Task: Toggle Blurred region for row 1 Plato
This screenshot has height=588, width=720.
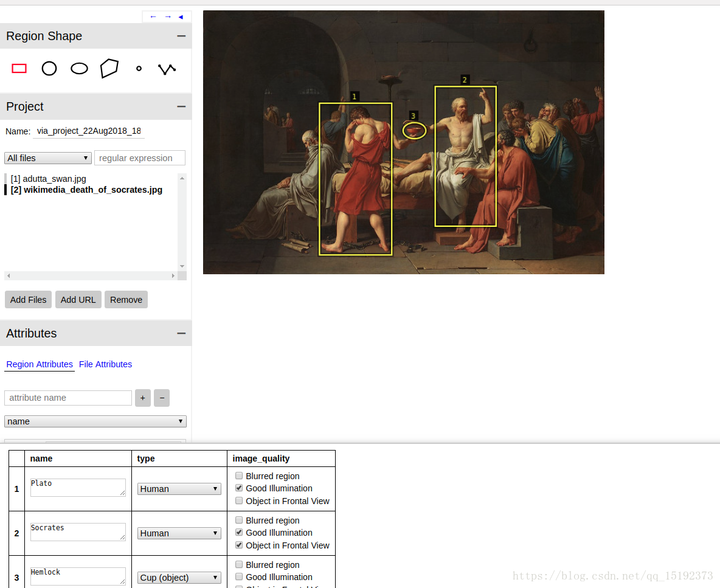Action: click(239, 476)
